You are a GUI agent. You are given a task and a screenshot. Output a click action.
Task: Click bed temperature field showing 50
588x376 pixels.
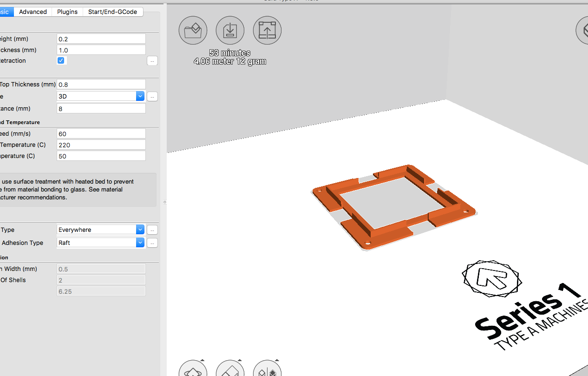point(101,156)
